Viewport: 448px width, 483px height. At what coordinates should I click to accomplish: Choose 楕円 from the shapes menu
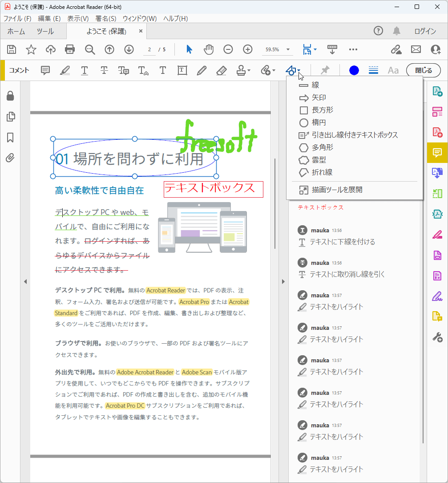355,122
